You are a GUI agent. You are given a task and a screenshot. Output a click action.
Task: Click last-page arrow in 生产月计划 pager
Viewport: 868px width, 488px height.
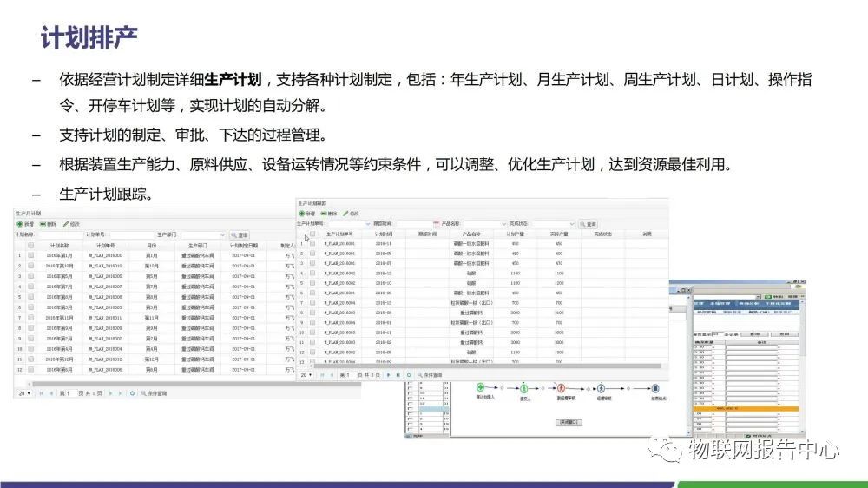point(121,393)
